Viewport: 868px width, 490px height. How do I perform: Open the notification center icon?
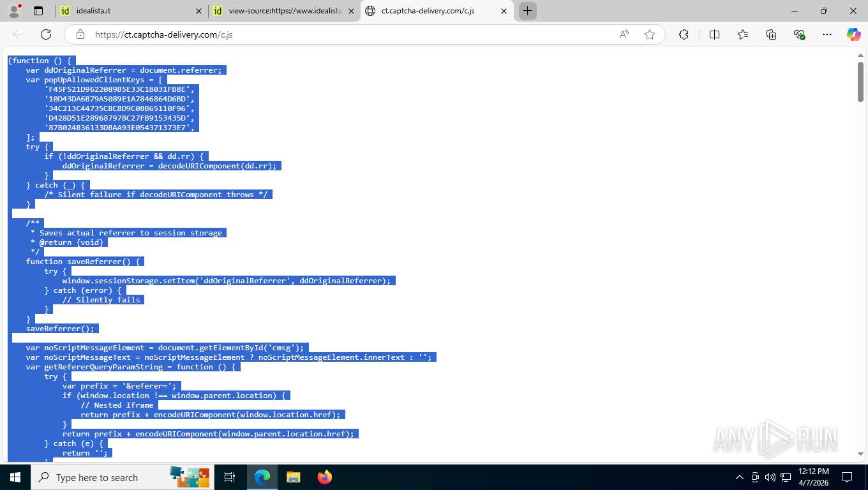click(847, 477)
